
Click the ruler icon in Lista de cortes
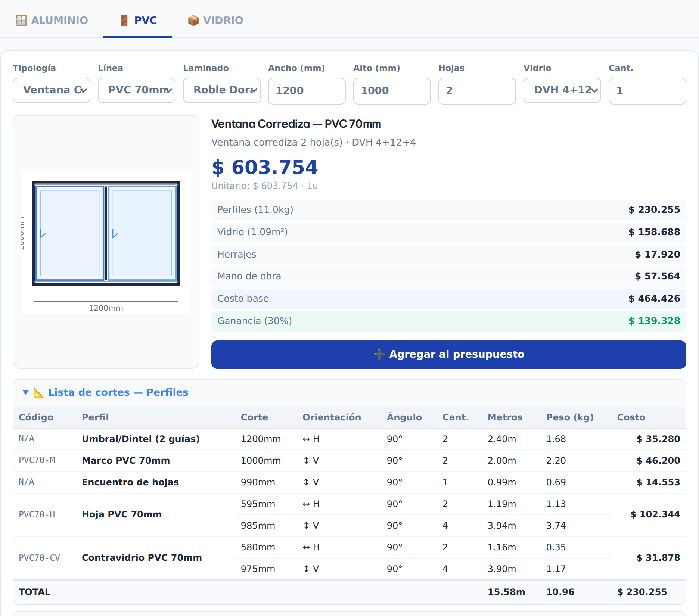pos(38,392)
